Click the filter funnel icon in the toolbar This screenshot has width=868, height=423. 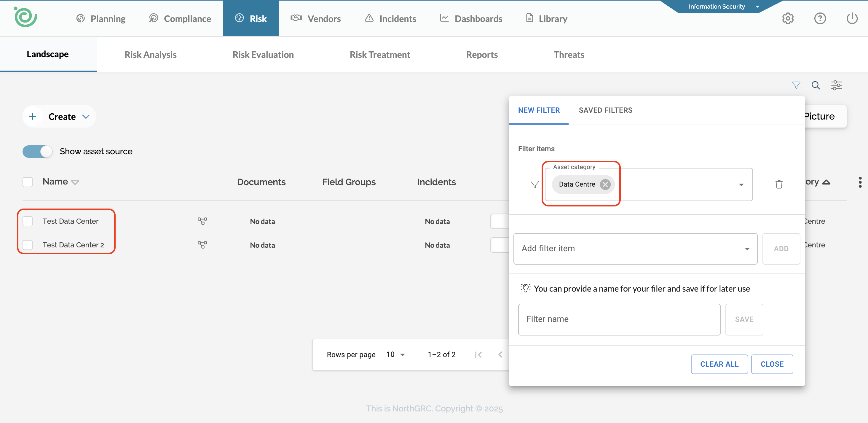point(796,85)
